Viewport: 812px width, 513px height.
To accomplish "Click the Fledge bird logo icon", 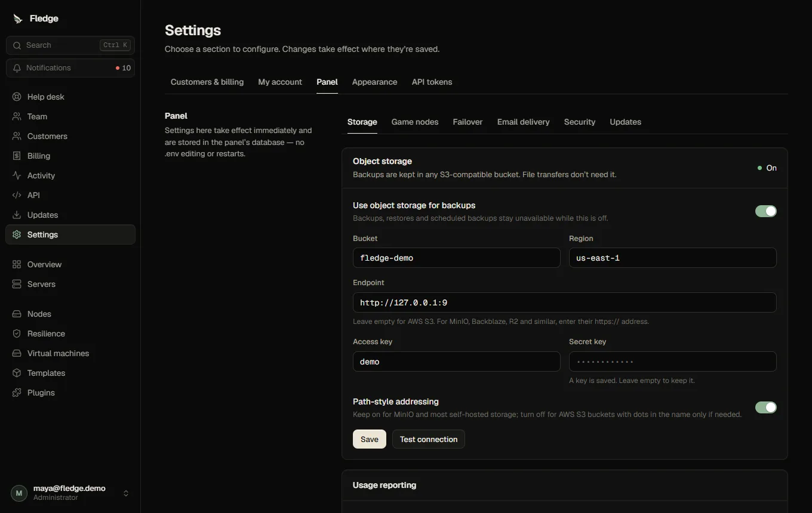I will point(17,18).
